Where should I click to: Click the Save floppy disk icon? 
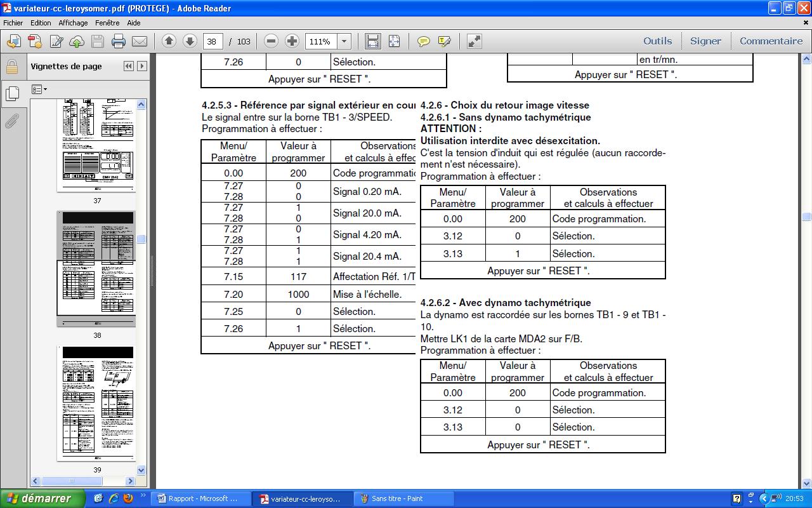coord(98,42)
